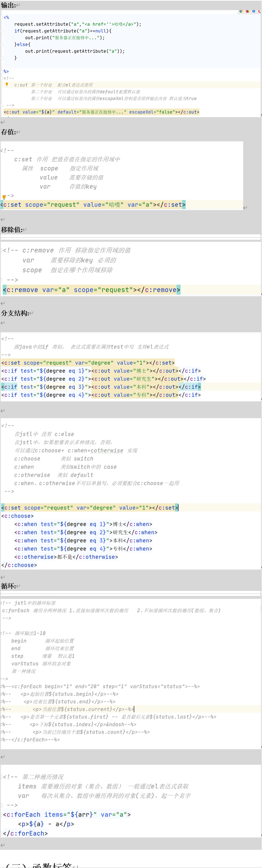Click the c:out value="${a}" default line
This screenshot has height=868, width=262.
101,112
